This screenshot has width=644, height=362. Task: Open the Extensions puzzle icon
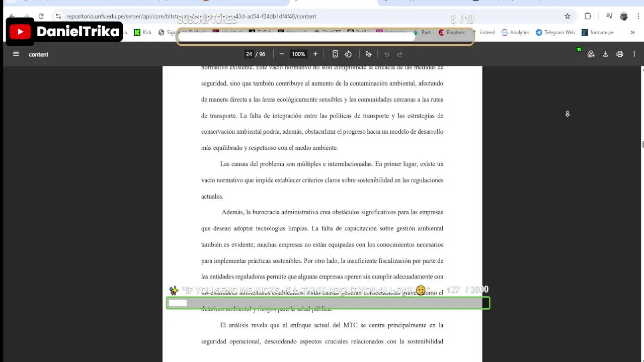coord(588,16)
